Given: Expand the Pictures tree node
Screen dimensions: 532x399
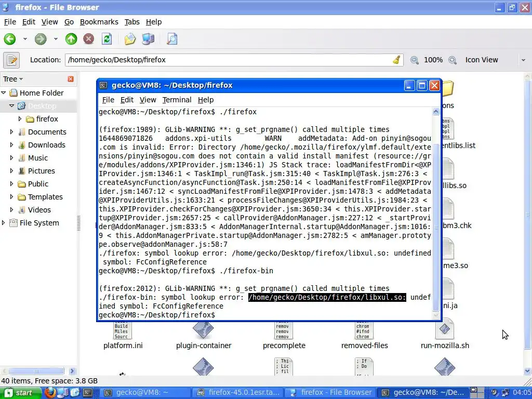Looking at the screenshot, I should point(11,170).
